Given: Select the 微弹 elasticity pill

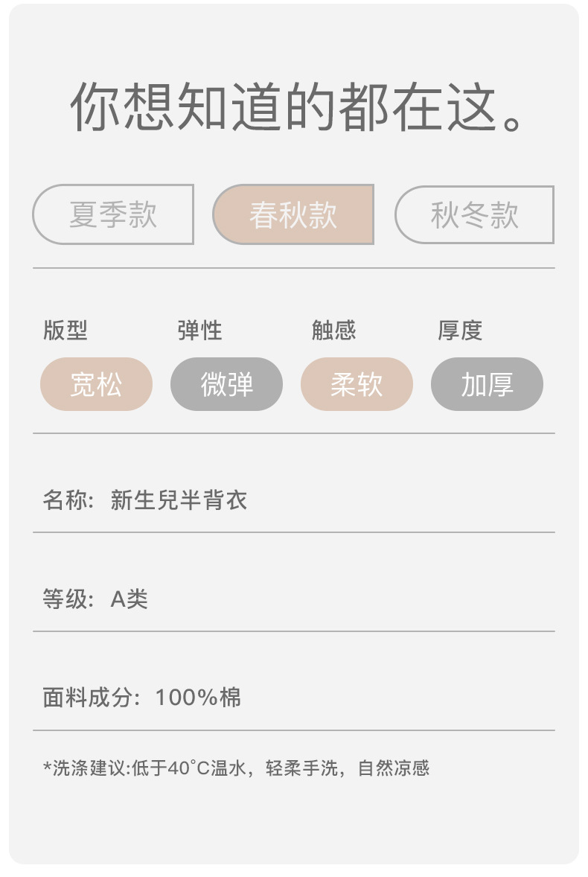Looking at the screenshot, I should tap(226, 384).
